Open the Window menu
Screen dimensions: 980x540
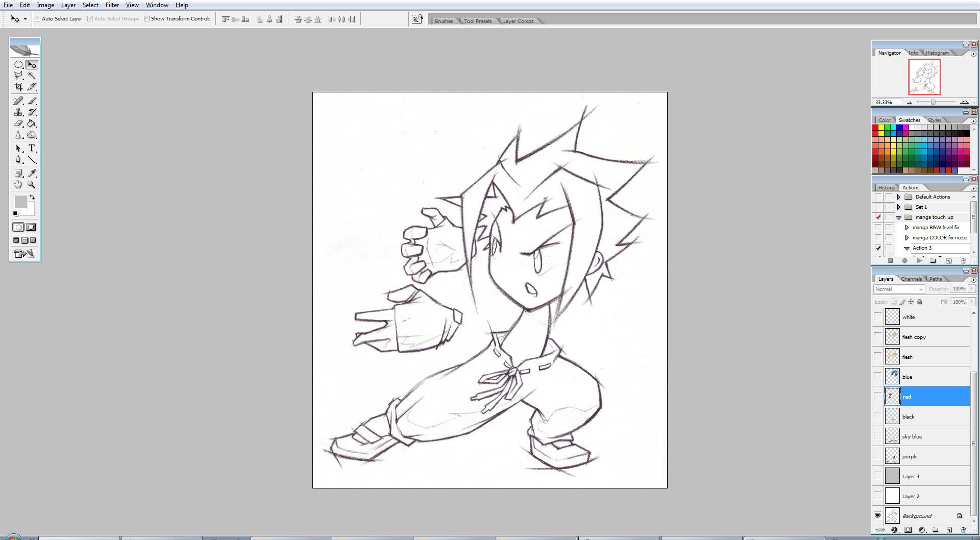click(x=157, y=5)
